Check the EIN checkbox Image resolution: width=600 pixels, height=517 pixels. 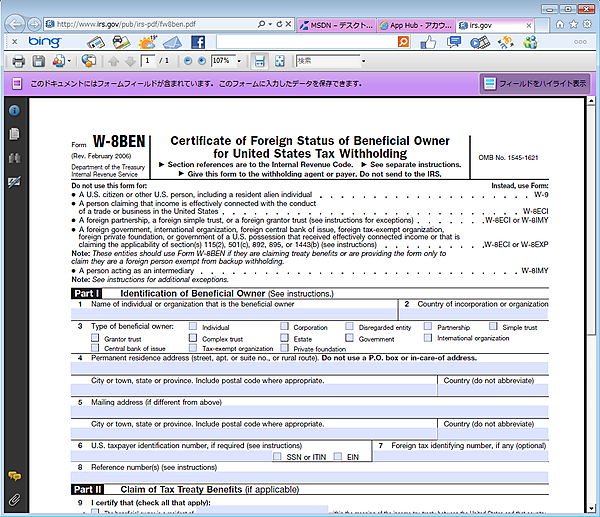pyautogui.click(x=338, y=456)
